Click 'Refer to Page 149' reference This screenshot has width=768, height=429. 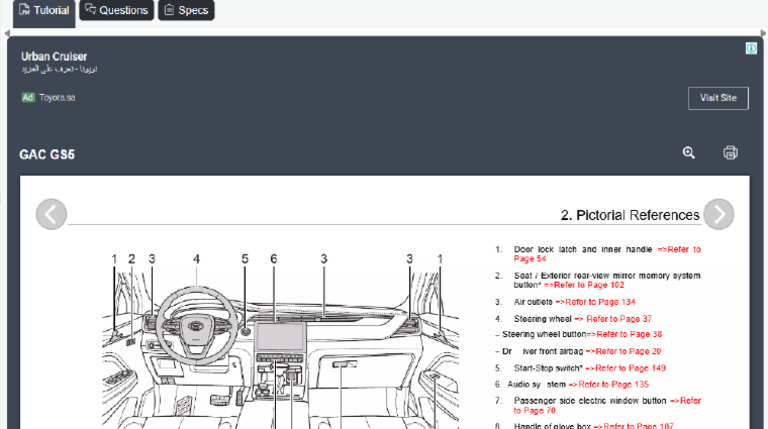pos(626,368)
